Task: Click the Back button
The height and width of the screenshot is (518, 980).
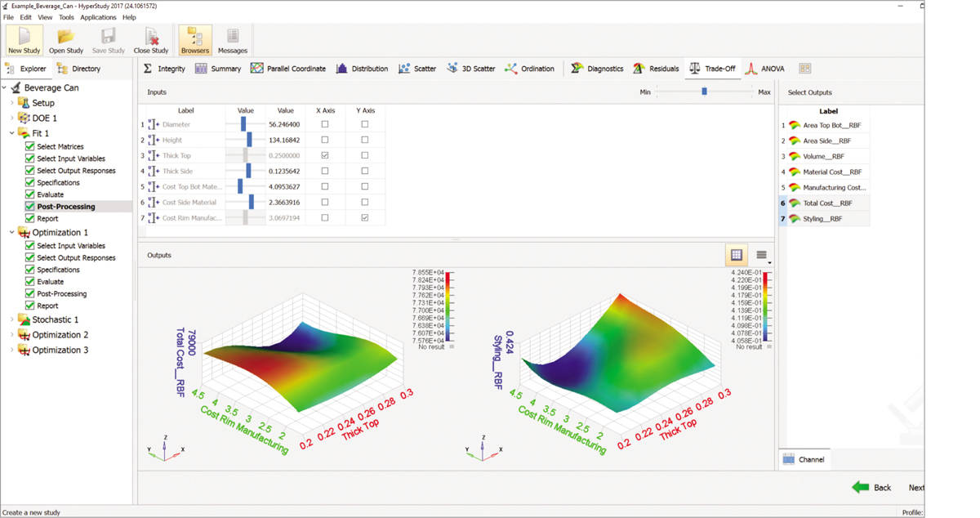Action: pos(871,487)
